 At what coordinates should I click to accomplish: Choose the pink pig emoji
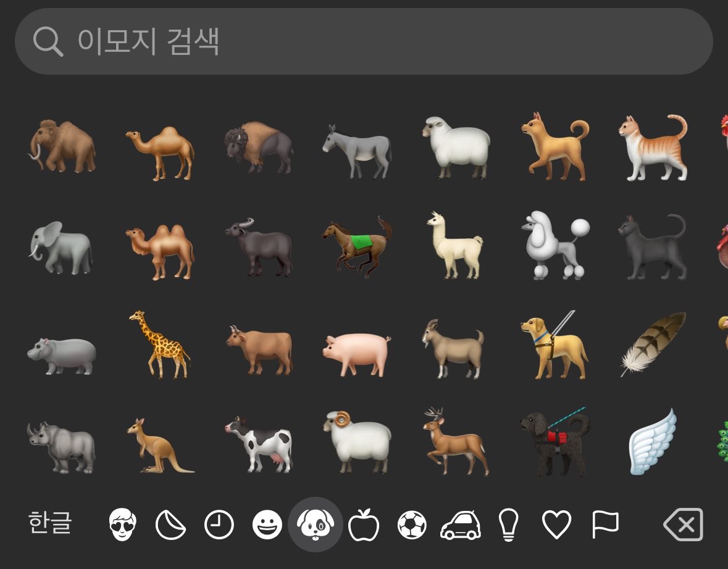(x=357, y=355)
